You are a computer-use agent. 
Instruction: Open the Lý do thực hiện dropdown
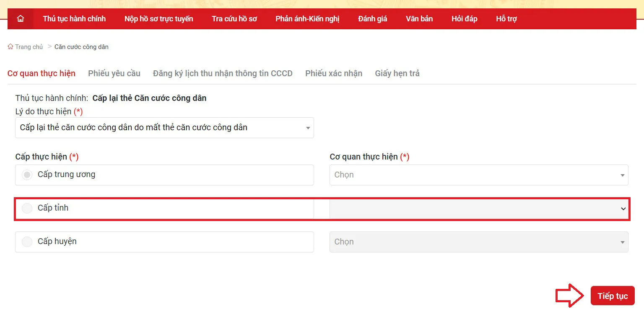(307, 128)
